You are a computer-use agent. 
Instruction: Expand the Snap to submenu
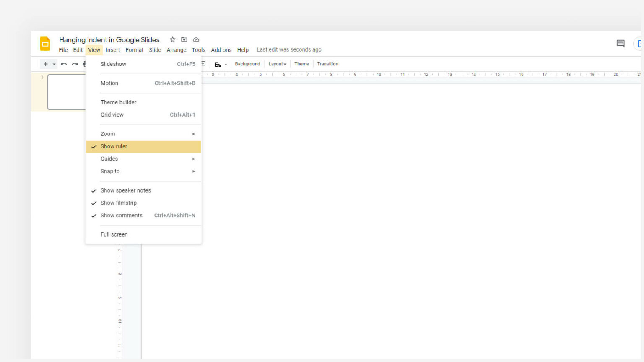click(143, 171)
